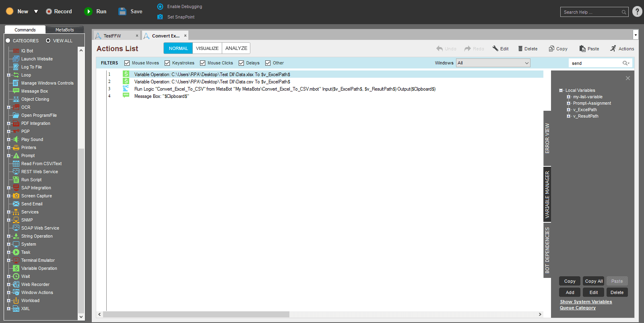Click the Run play icon
This screenshot has width=644, height=323.
click(88, 12)
